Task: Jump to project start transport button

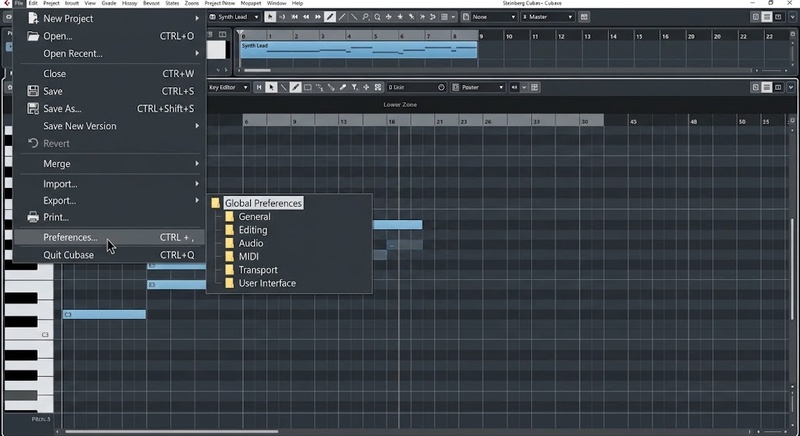Action: tap(294, 17)
